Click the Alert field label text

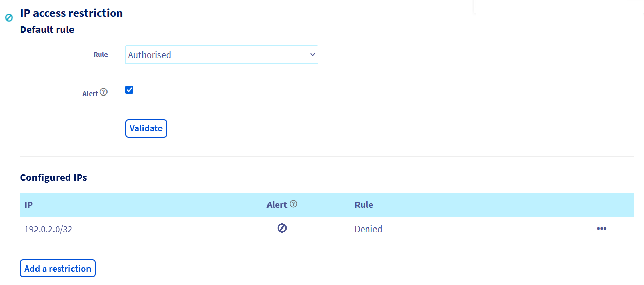[90, 94]
